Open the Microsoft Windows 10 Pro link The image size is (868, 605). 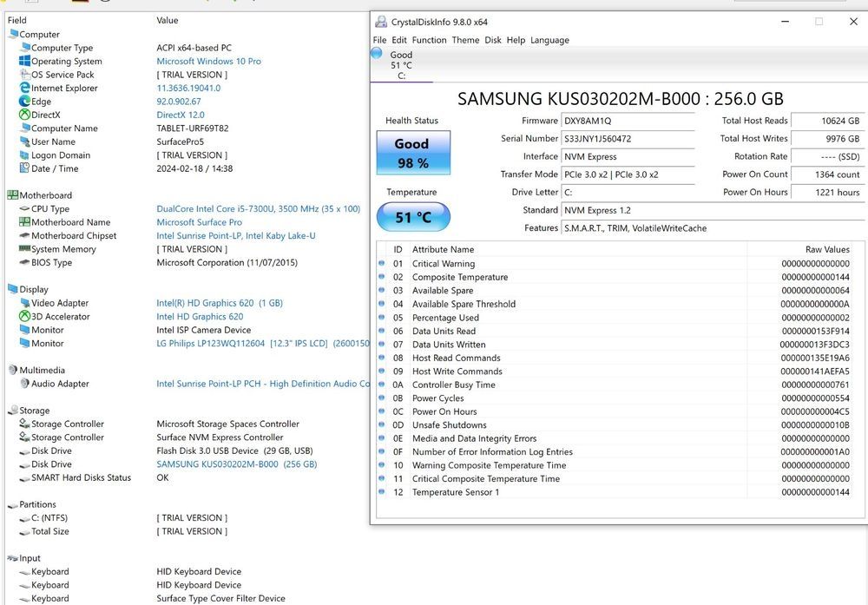click(208, 61)
